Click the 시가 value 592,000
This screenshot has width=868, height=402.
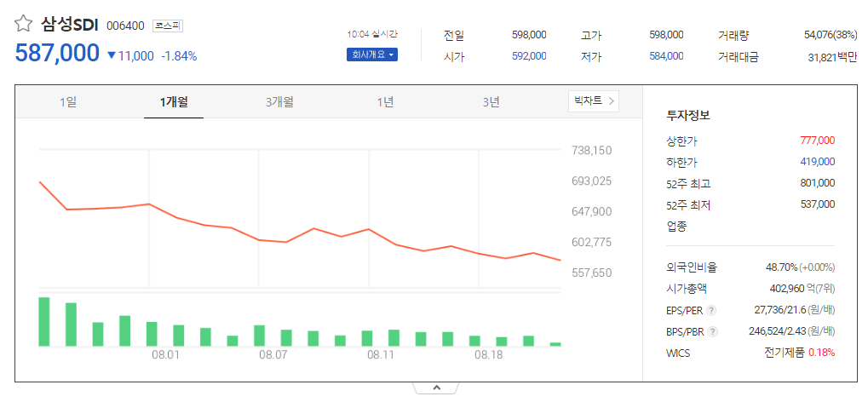[529, 56]
